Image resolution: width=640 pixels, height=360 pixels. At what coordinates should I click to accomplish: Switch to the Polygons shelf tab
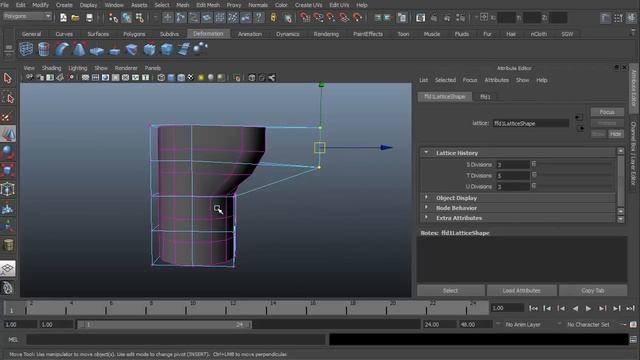coord(134,34)
